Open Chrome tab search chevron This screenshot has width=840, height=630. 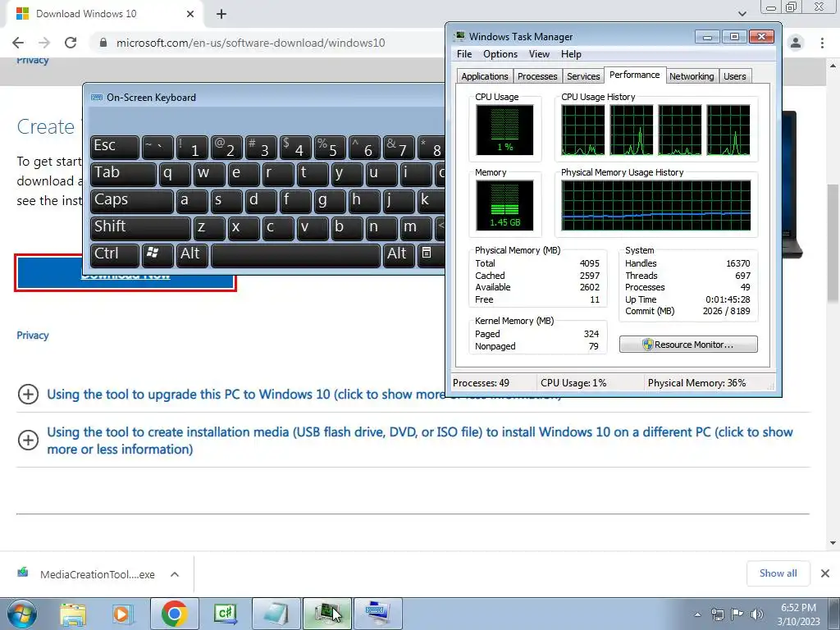tap(742, 13)
